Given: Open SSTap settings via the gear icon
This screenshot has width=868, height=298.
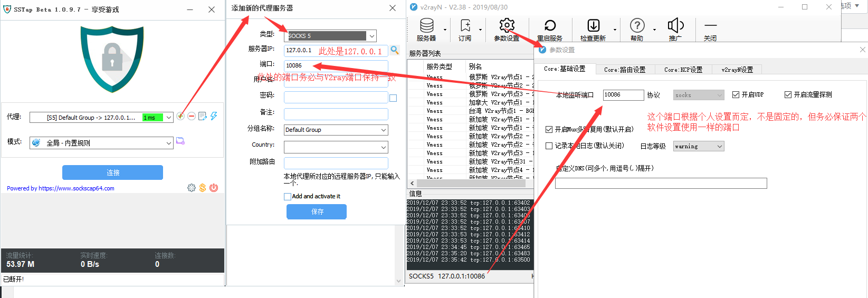Looking at the screenshot, I should [192, 188].
